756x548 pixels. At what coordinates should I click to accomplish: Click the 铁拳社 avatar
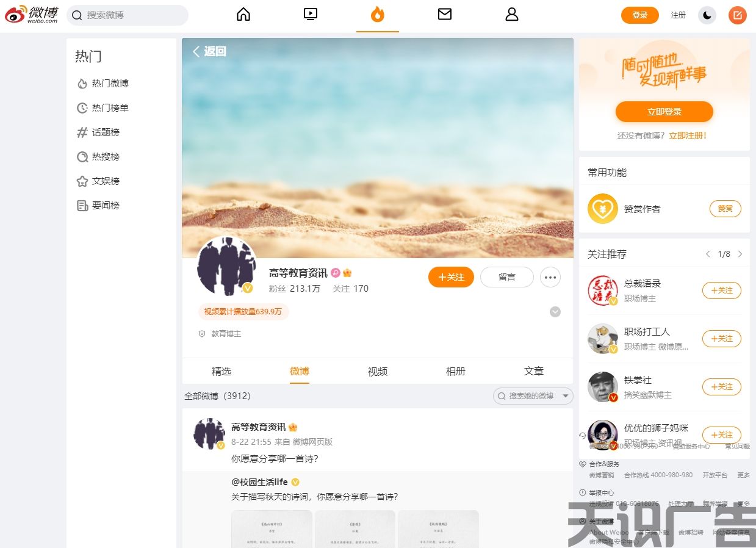(603, 387)
